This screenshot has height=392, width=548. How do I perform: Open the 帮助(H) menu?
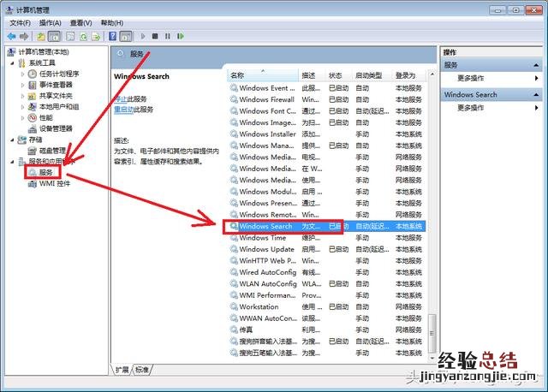(112, 23)
